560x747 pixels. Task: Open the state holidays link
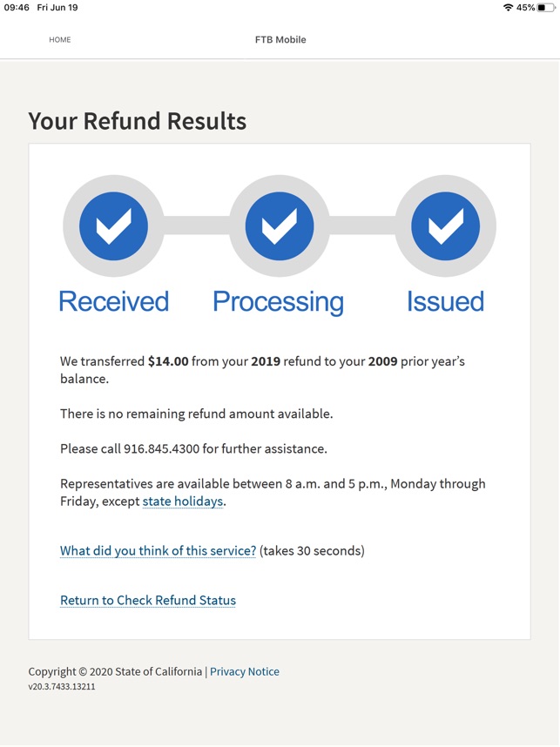183,501
